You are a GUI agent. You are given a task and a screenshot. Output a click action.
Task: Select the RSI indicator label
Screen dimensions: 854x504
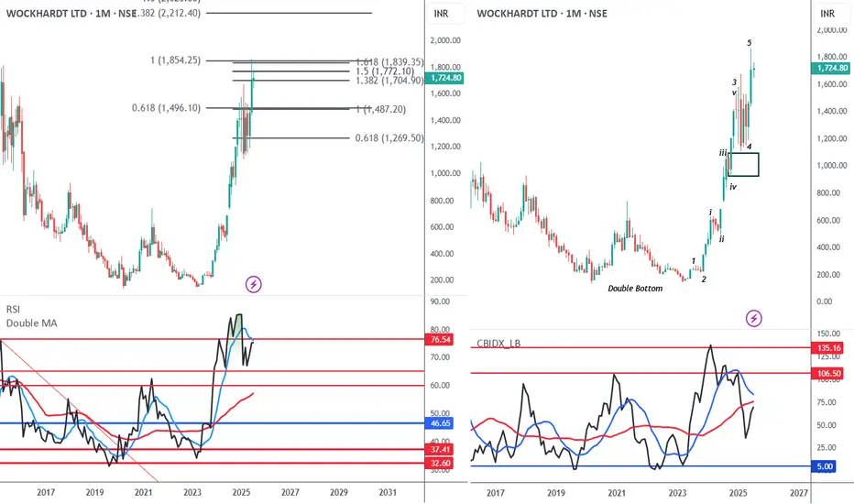click(x=13, y=310)
